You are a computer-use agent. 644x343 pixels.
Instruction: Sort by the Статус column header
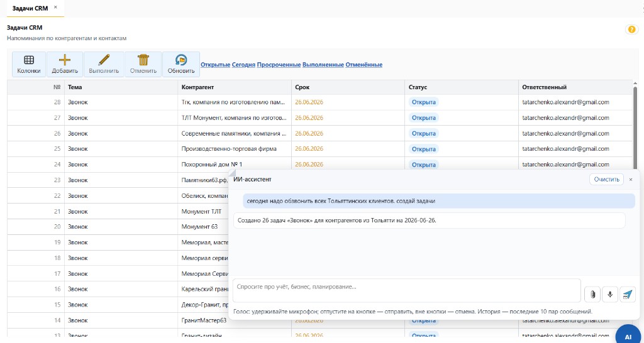click(462, 87)
